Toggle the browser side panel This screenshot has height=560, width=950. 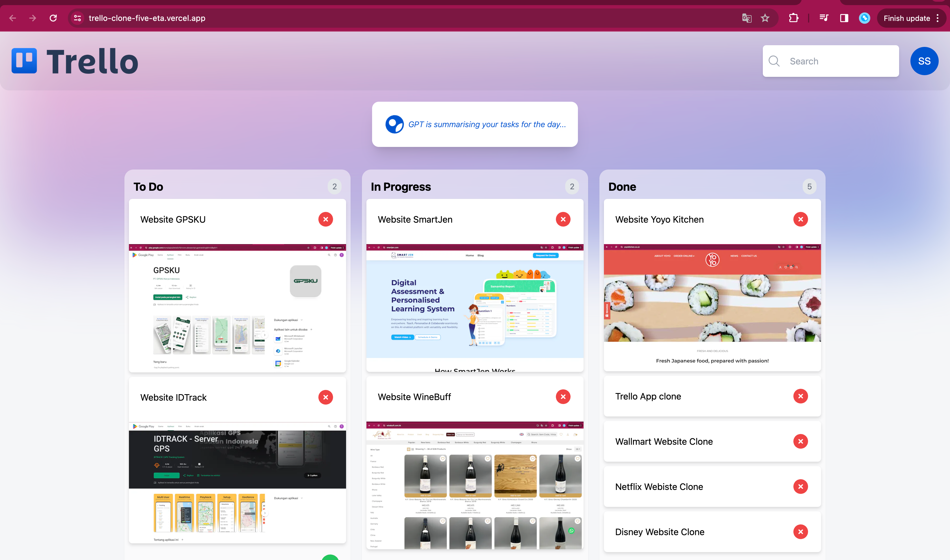[844, 18]
